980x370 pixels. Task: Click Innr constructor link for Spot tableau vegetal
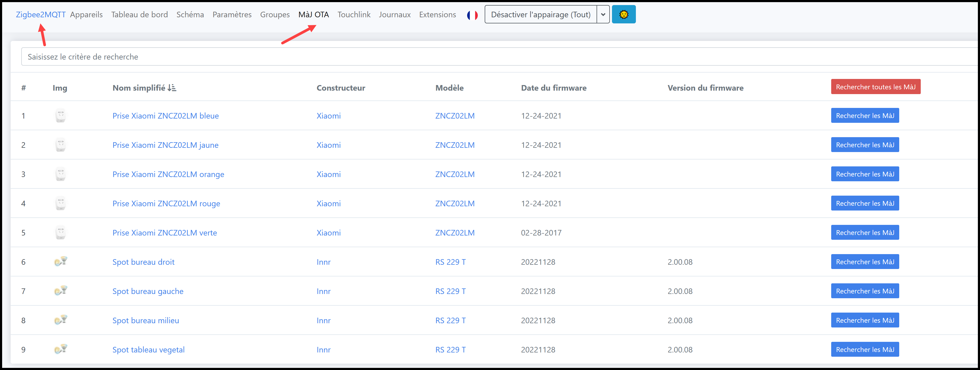324,350
